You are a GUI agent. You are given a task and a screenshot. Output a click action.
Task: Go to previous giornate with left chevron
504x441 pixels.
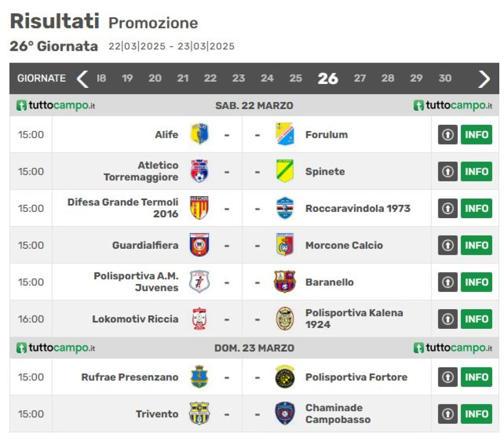82,79
